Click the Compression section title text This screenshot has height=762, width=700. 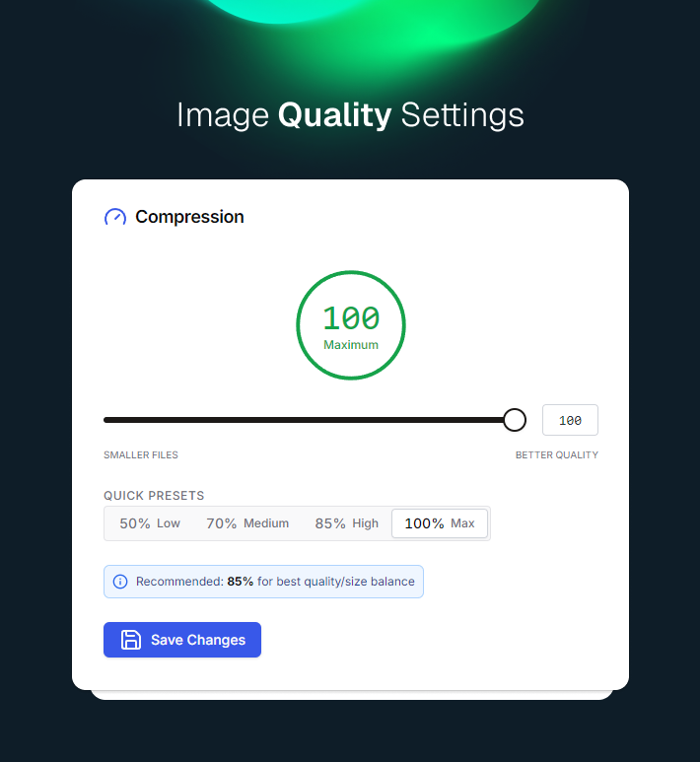click(x=189, y=217)
